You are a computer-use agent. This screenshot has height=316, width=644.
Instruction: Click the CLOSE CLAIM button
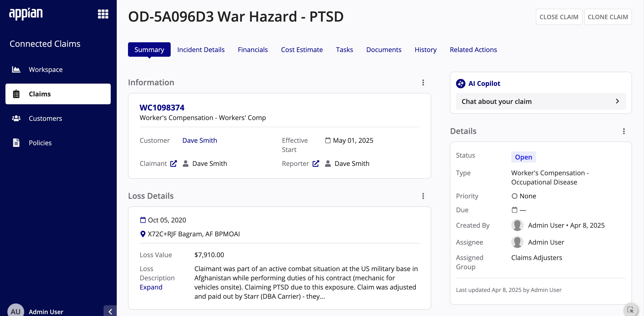pyautogui.click(x=559, y=17)
